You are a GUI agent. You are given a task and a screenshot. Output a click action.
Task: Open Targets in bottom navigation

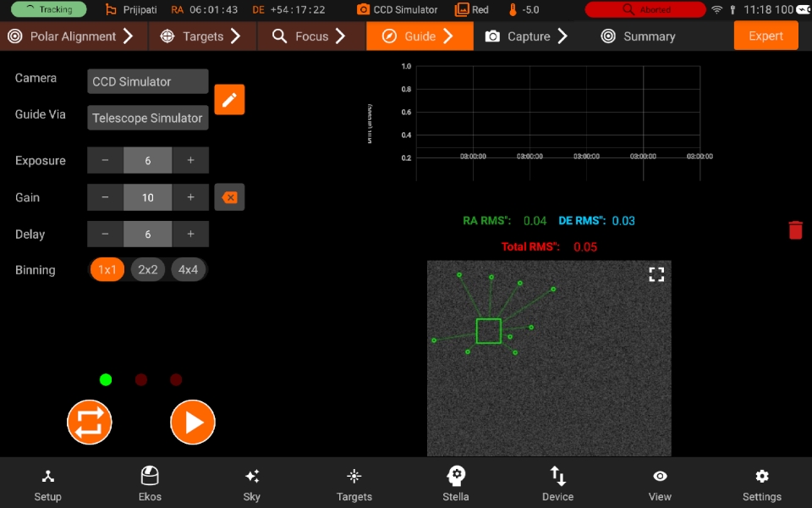tap(354, 484)
